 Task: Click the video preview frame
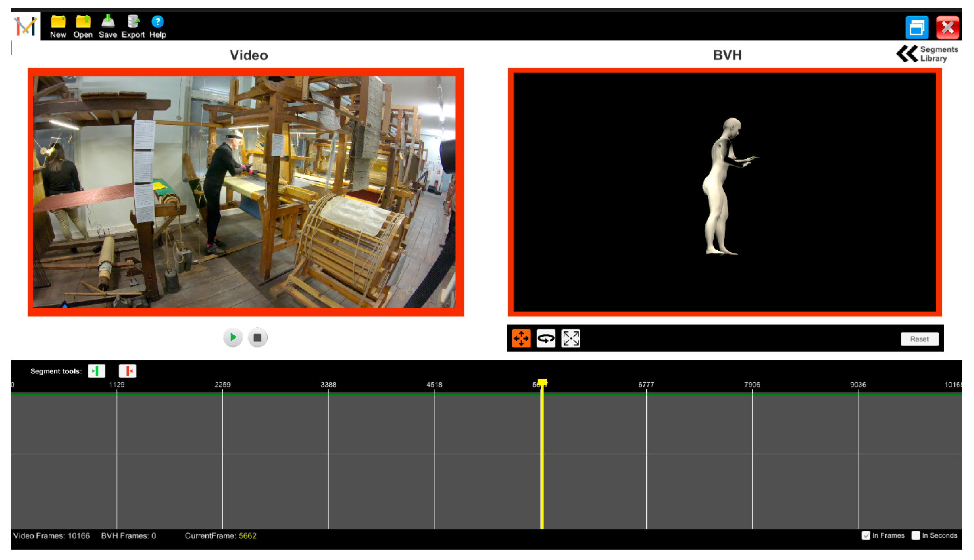point(244,191)
